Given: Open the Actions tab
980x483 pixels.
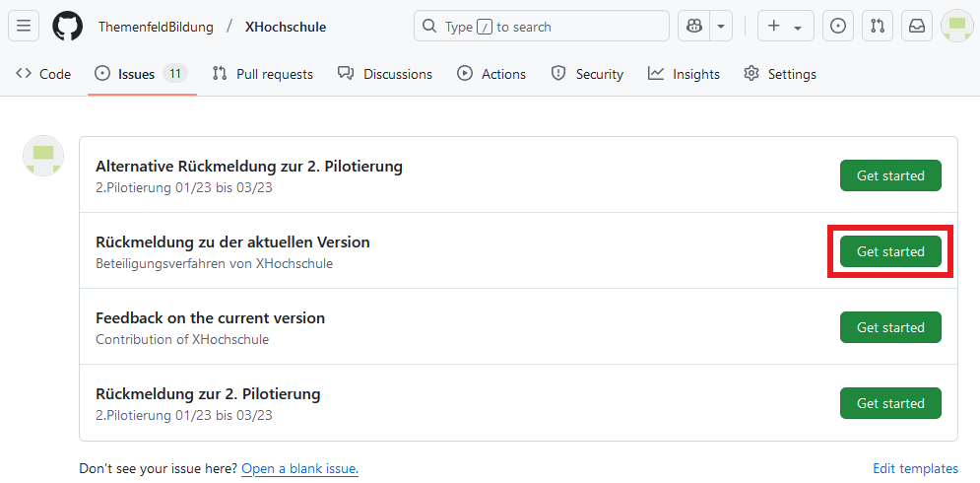Looking at the screenshot, I should [x=491, y=74].
